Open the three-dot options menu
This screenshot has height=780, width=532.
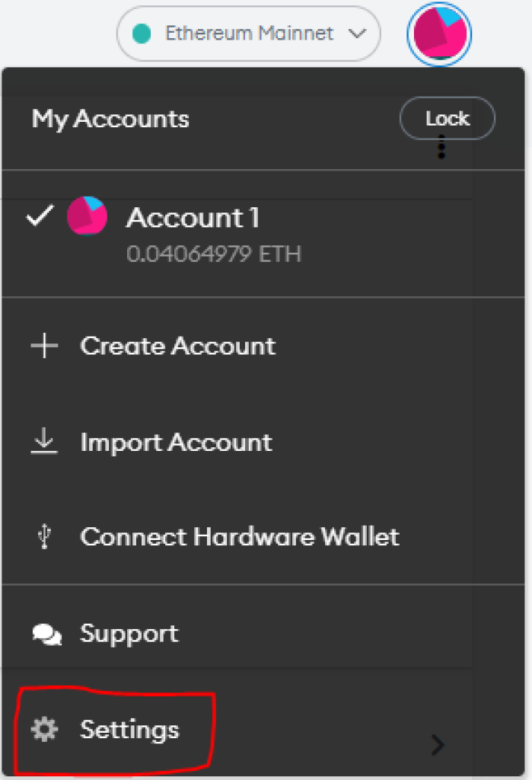(x=441, y=147)
